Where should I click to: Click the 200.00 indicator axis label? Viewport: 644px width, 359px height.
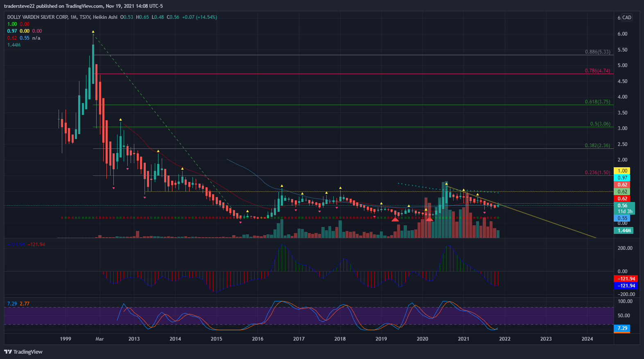click(625, 248)
